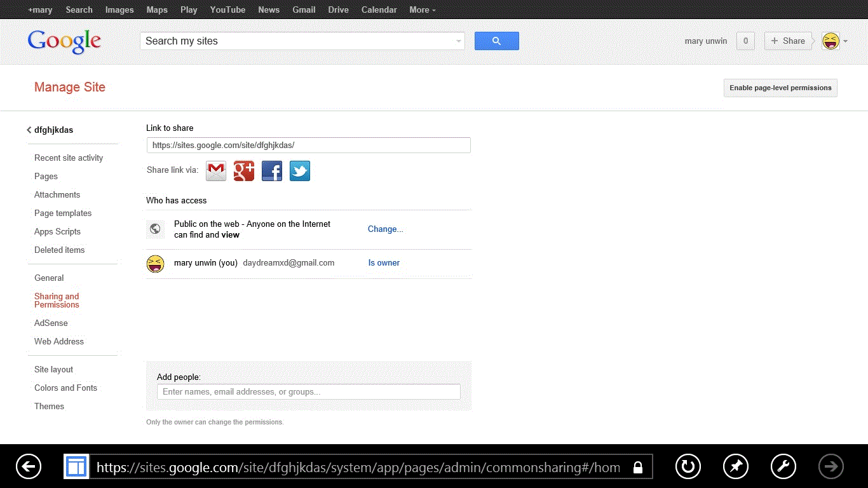Viewport: 868px width, 488px height.
Task: Click the Search my sites field
Action: click(302, 41)
